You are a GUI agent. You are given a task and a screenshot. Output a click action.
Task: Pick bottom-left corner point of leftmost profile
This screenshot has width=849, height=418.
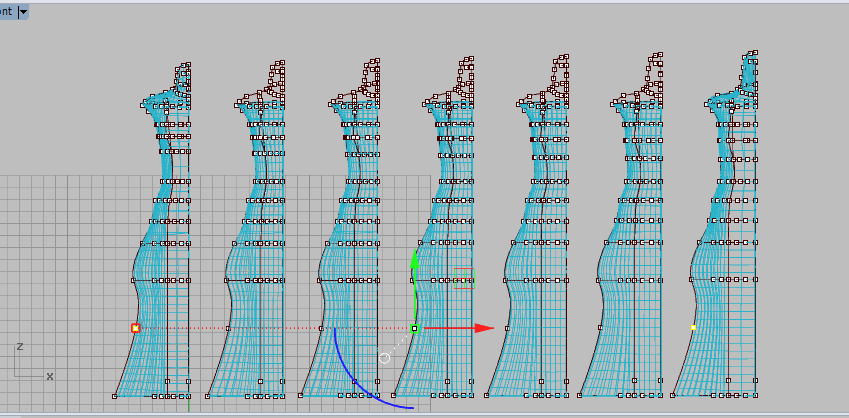115,396
